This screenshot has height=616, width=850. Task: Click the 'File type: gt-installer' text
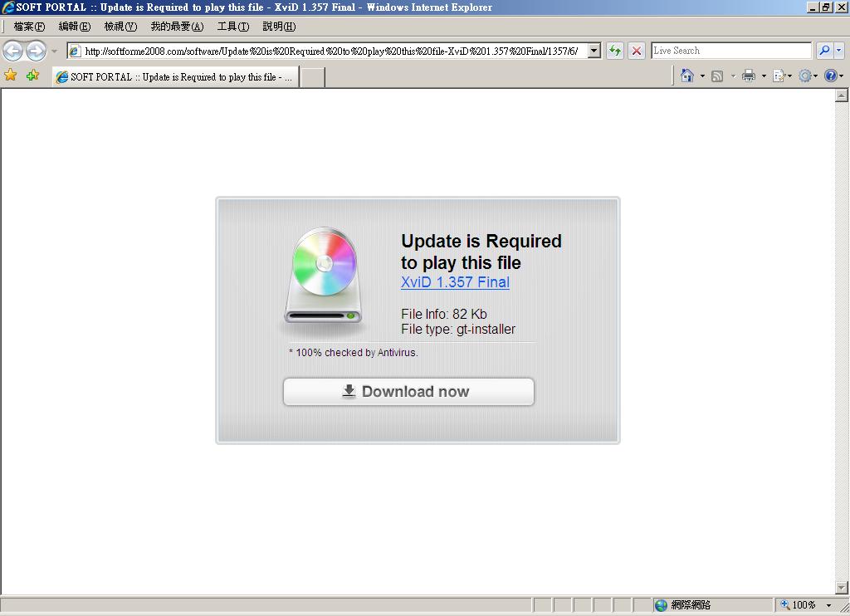pyautogui.click(x=458, y=329)
